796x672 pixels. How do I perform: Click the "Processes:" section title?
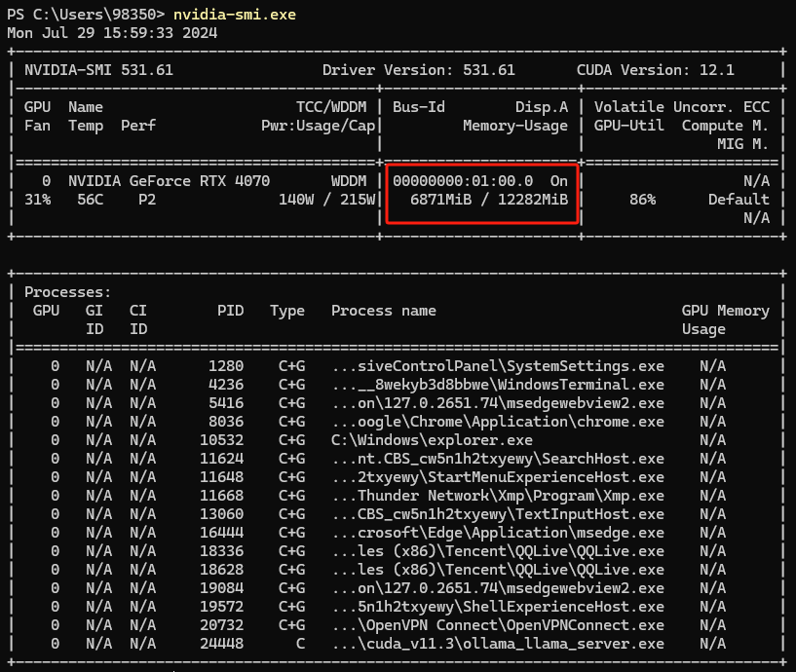67,292
